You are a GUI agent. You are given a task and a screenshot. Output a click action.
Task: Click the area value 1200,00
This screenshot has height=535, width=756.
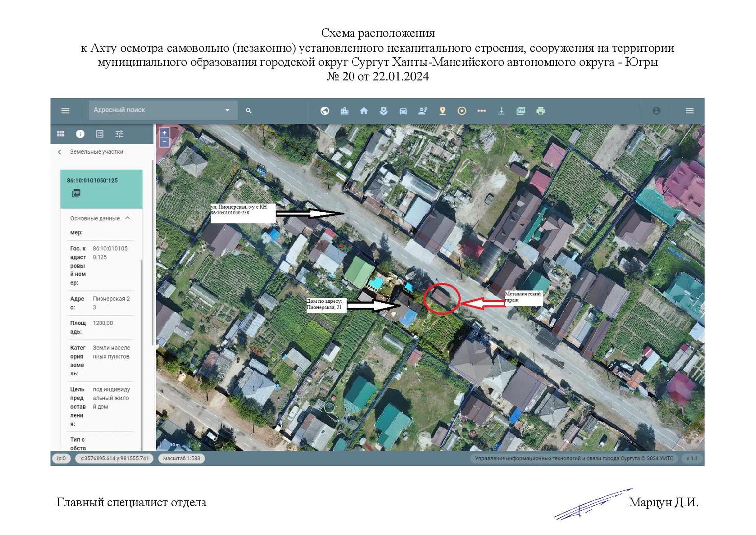[103, 323]
